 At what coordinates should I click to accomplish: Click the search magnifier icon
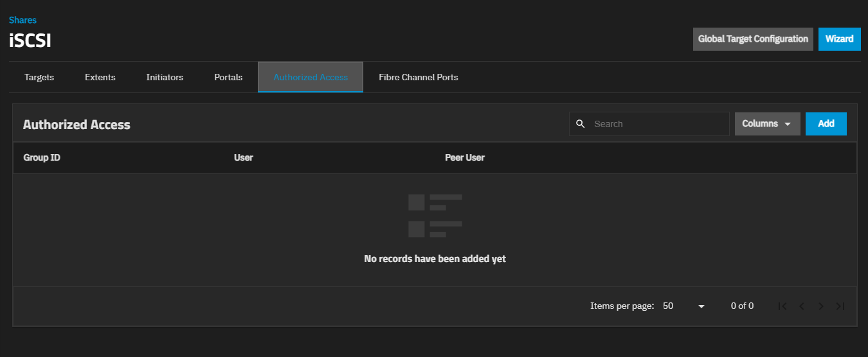click(x=581, y=124)
